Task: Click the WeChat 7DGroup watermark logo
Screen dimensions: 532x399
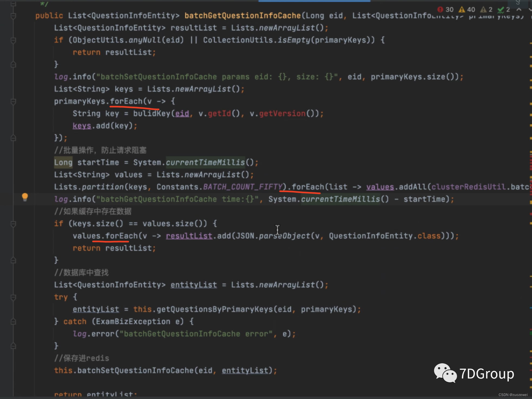Action: click(x=445, y=373)
